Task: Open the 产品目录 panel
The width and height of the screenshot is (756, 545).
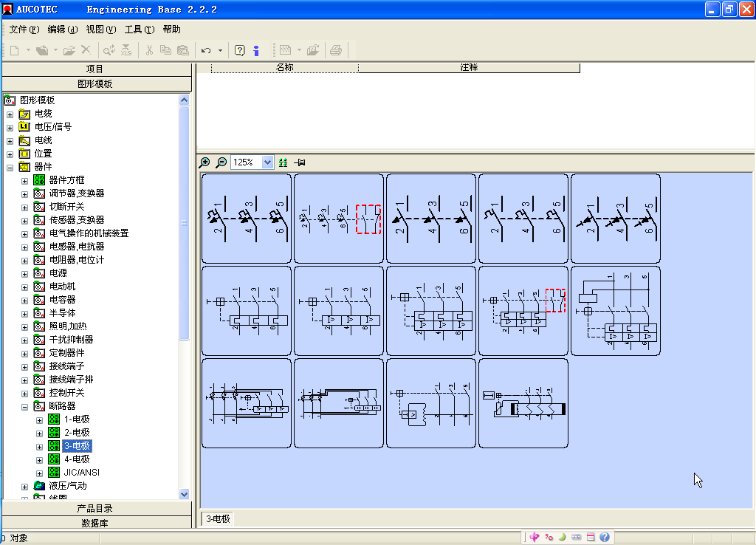Action: coord(97,508)
